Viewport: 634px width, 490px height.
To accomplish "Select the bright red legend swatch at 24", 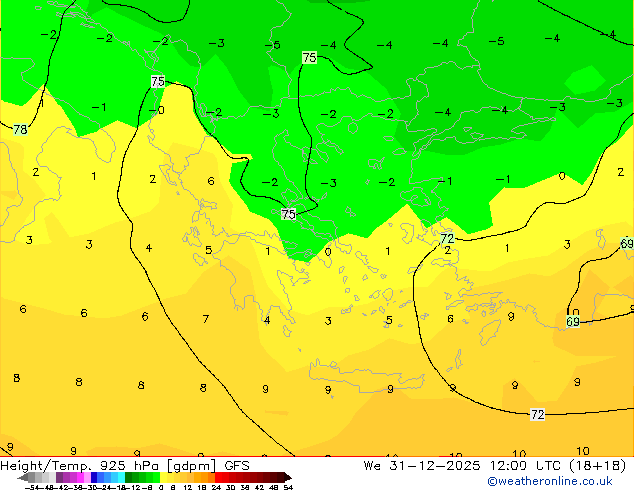I will point(218,477).
